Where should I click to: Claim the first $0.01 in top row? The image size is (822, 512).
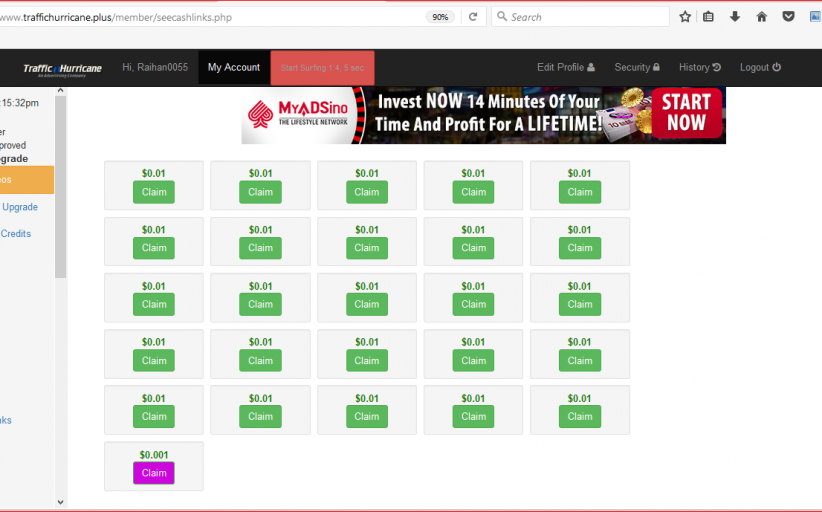(x=154, y=192)
